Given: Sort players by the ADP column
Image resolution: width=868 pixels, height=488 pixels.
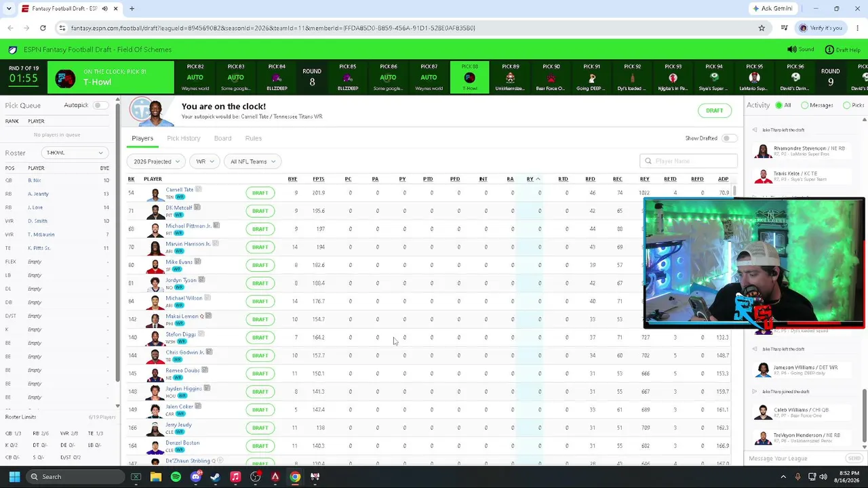Looking at the screenshot, I should point(723,179).
